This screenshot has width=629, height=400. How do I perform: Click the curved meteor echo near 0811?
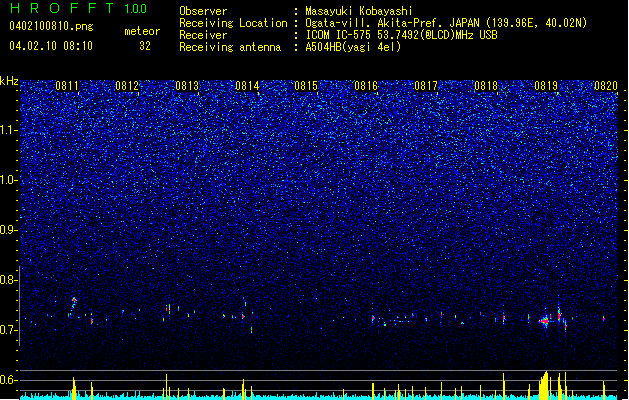73,306
